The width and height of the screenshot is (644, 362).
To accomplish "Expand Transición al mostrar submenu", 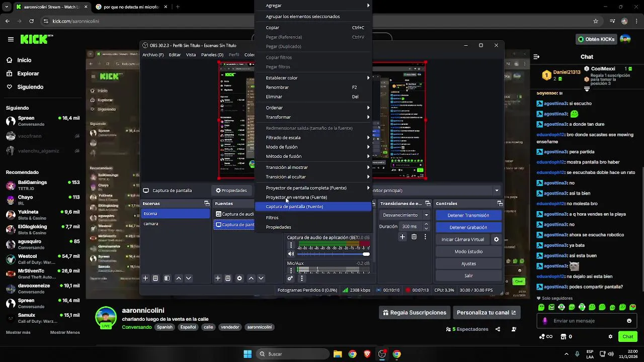I will coord(313,167).
